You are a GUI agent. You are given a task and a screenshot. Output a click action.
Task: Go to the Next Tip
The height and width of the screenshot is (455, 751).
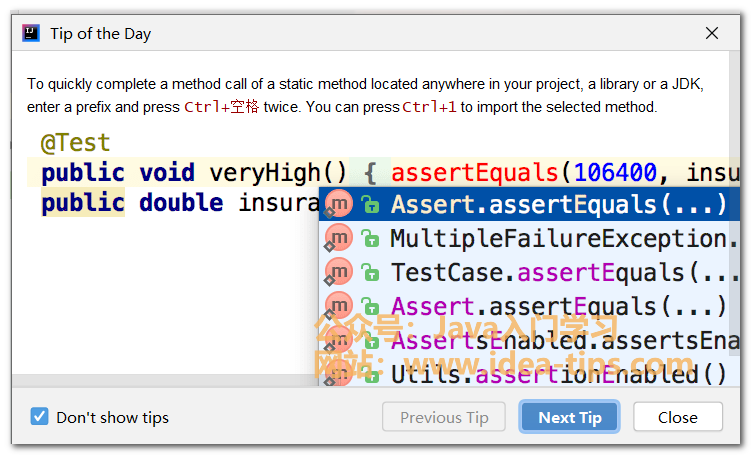(x=569, y=417)
